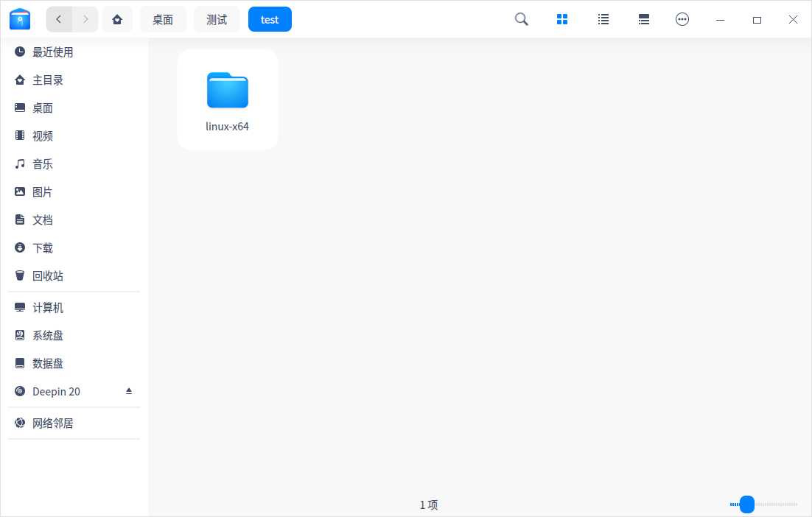Select the test breadcrumb segment
Screen dimensions: 812x517
coord(270,19)
